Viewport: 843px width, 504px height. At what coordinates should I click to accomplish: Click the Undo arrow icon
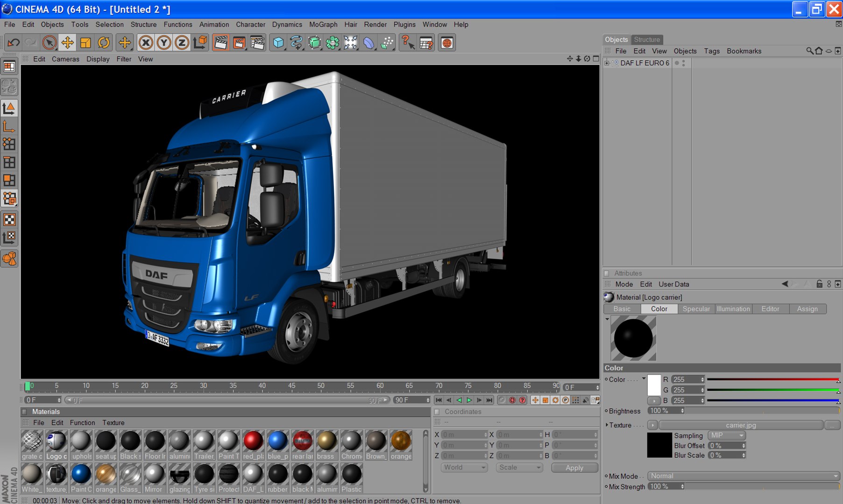point(13,43)
